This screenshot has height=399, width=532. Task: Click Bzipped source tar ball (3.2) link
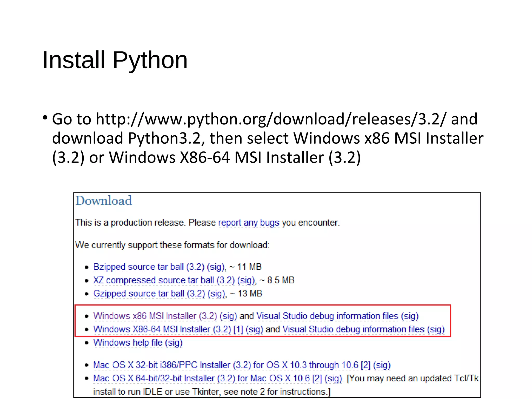(149, 267)
